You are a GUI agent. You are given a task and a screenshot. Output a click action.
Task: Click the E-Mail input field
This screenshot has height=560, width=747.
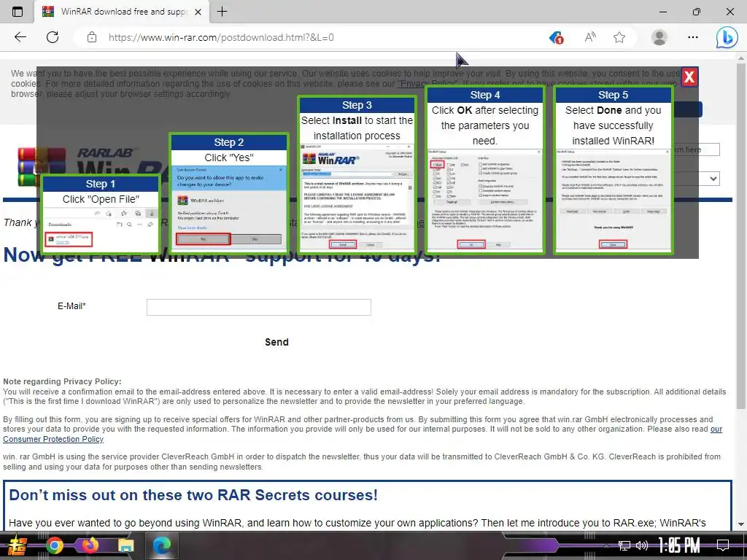click(x=259, y=307)
